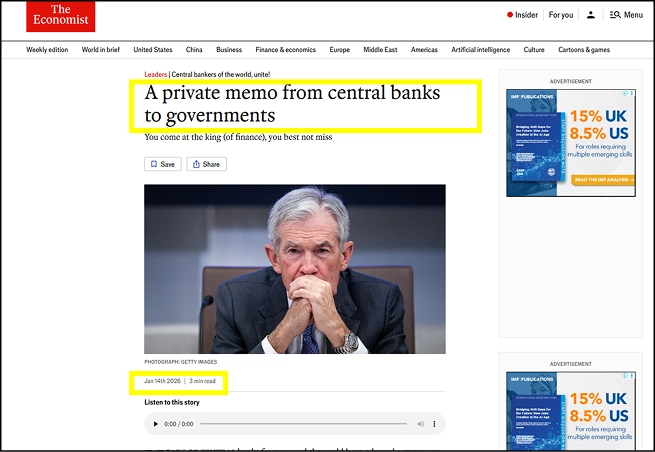Click the 'Listen to this story' label
The image size is (655, 452).
pos(172,402)
